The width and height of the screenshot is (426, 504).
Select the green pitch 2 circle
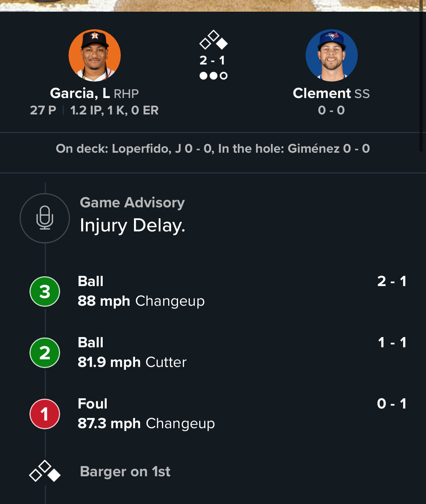(x=45, y=353)
